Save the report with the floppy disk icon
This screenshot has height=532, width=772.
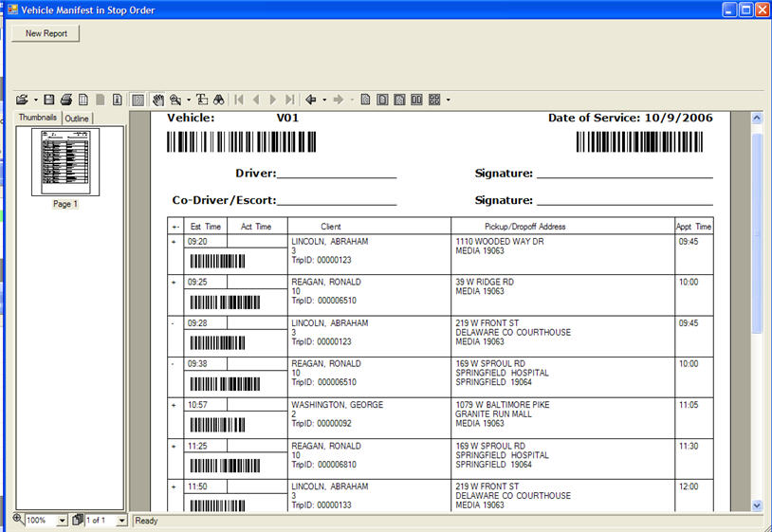coord(48,100)
